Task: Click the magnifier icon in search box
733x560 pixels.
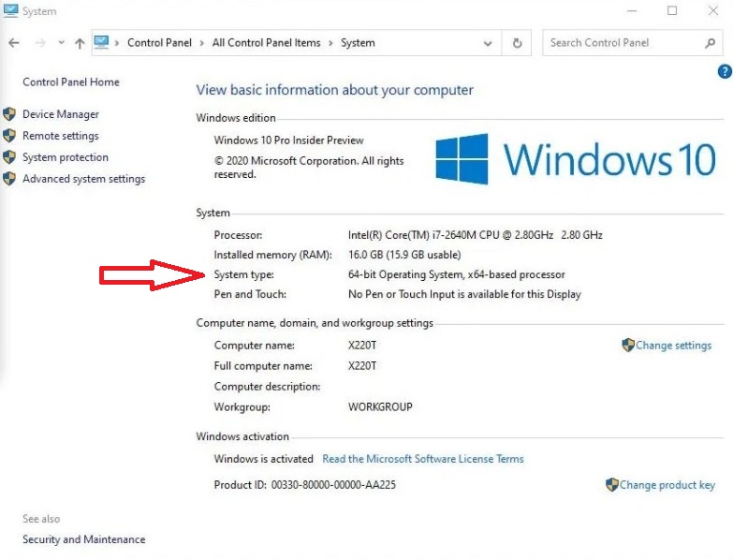Action: click(x=710, y=43)
